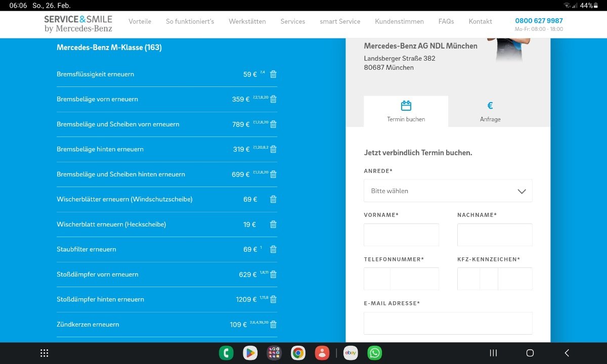Switch to the Termin buchen tab

406,111
